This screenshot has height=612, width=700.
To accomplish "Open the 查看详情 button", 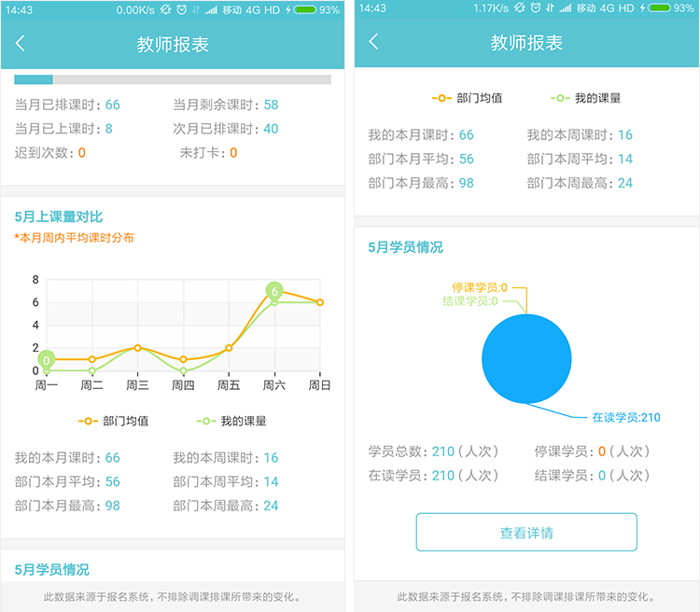I will (526, 533).
